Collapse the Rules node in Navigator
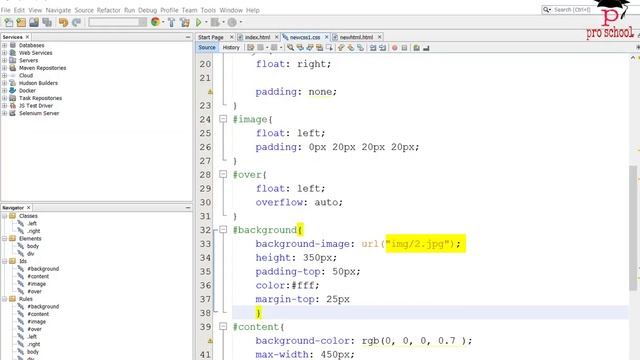Viewport: 640px width, 360px height. [4, 299]
